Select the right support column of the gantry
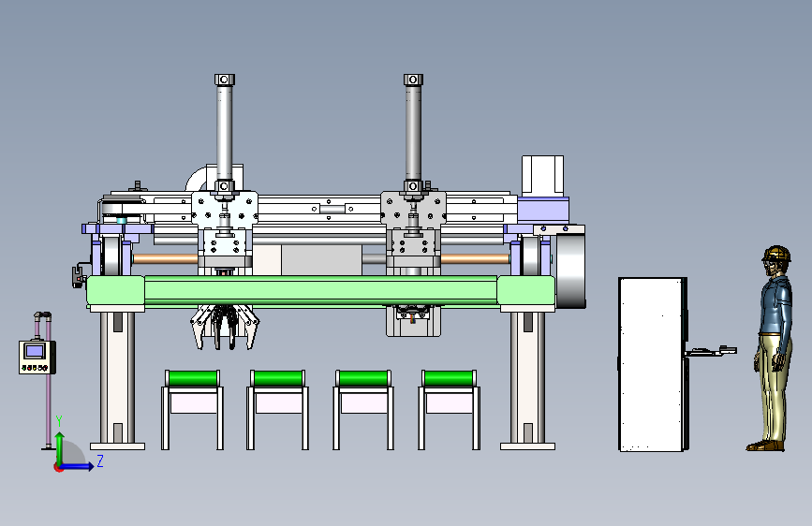 click(527, 378)
